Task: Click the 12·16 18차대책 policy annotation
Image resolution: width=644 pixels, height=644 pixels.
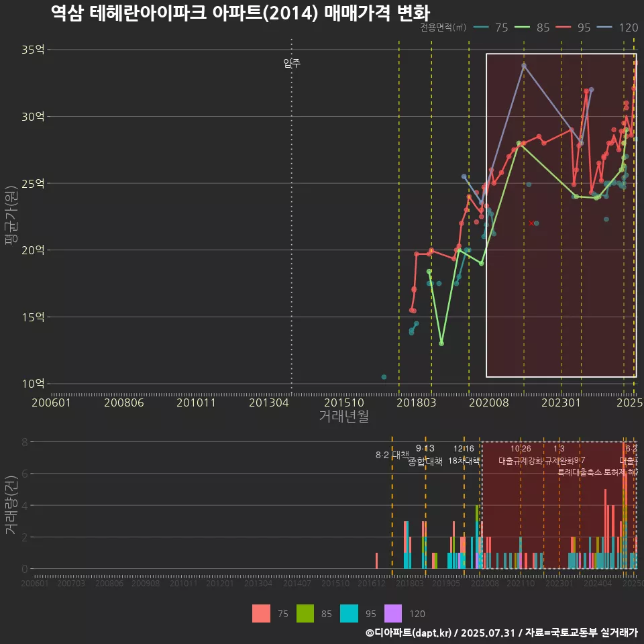Action: tap(464, 455)
